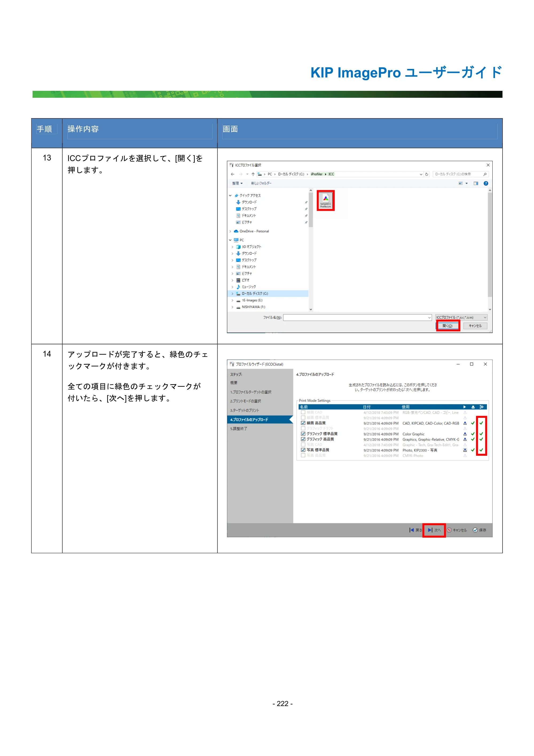Image resolution: width=534 pixels, height=756 pixels.
Task: Click the back arrow in file dialog
Action: pyautogui.click(x=233, y=174)
